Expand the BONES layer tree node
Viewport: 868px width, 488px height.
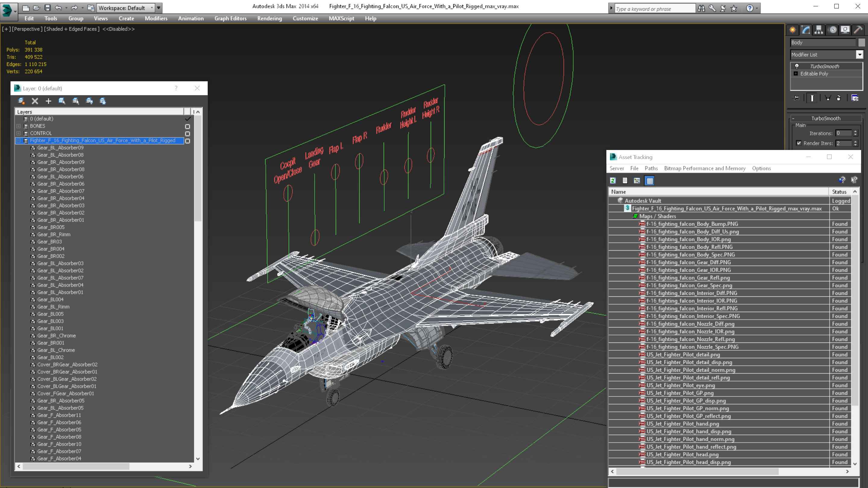(x=18, y=126)
